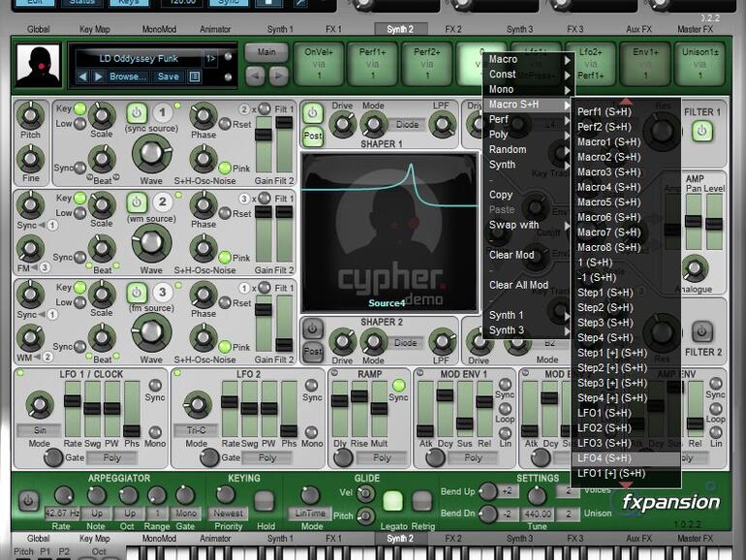Screen dimensions: 746x560
Task: Toggle Shaper 1 power button
Action: [x=313, y=112]
